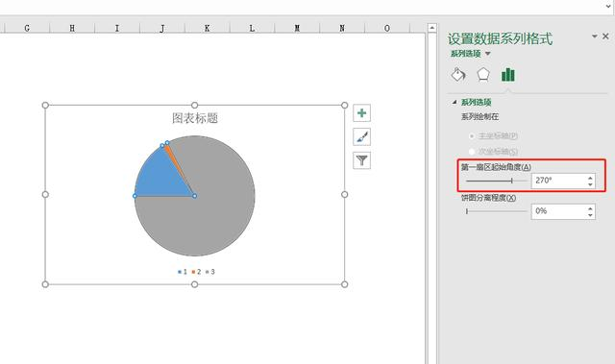Close the Format Data Series pane
Viewport: 615px width, 364px height.
(605, 36)
